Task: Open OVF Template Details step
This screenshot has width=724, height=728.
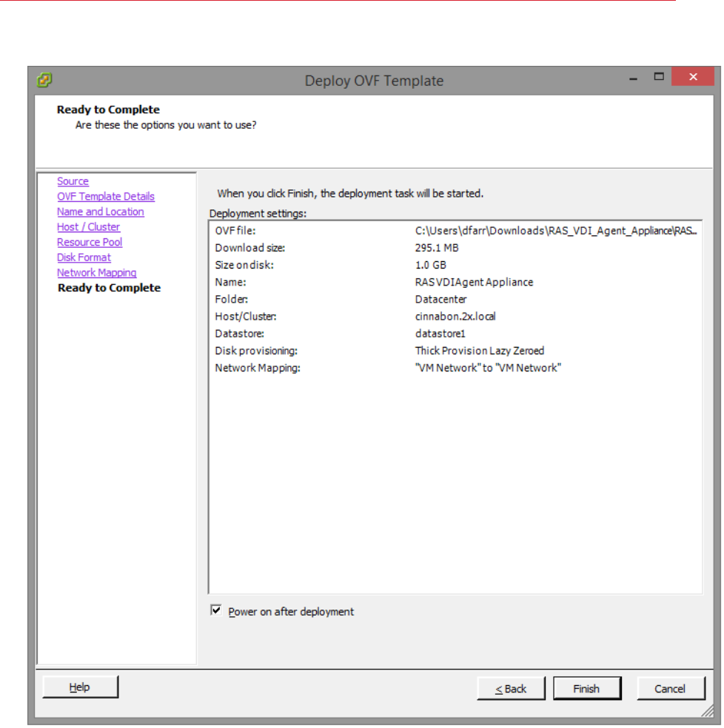Action: click(x=105, y=196)
